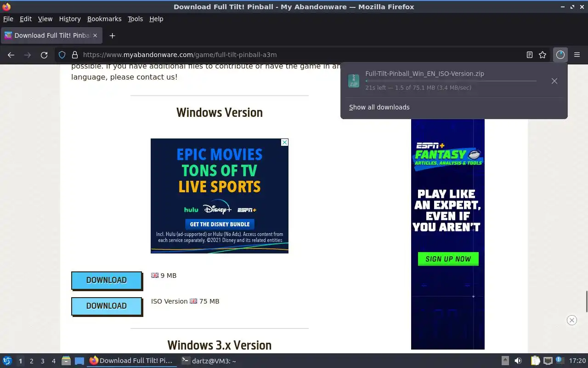Click the Windows Version heading
The width and height of the screenshot is (588, 368).
pyautogui.click(x=220, y=113)
